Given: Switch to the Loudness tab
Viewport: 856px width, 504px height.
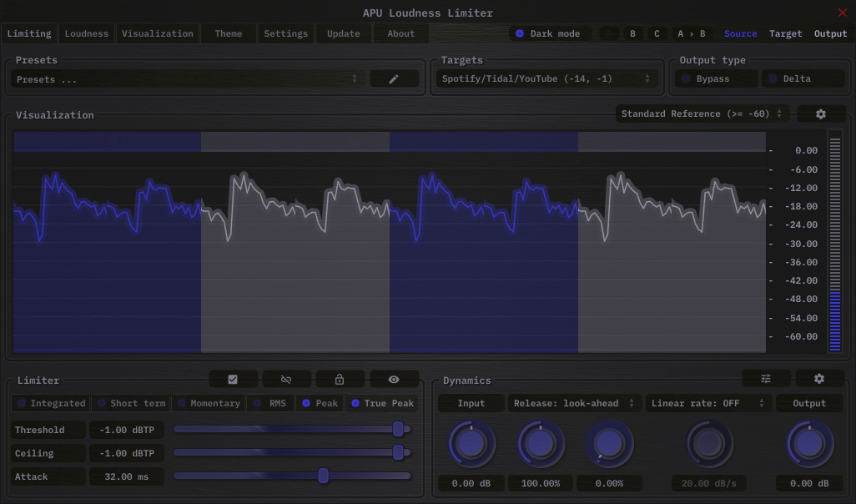Looking at the screenshot, I should (x=87, y=33).
